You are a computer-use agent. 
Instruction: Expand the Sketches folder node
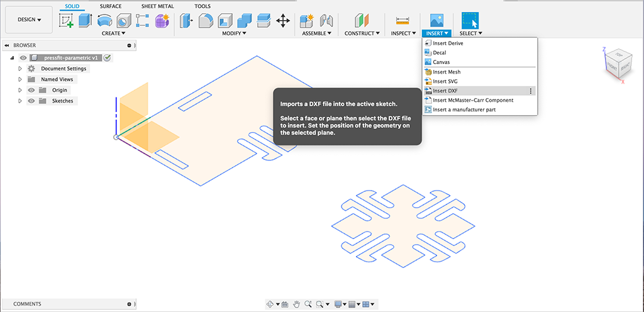(19, 101)
